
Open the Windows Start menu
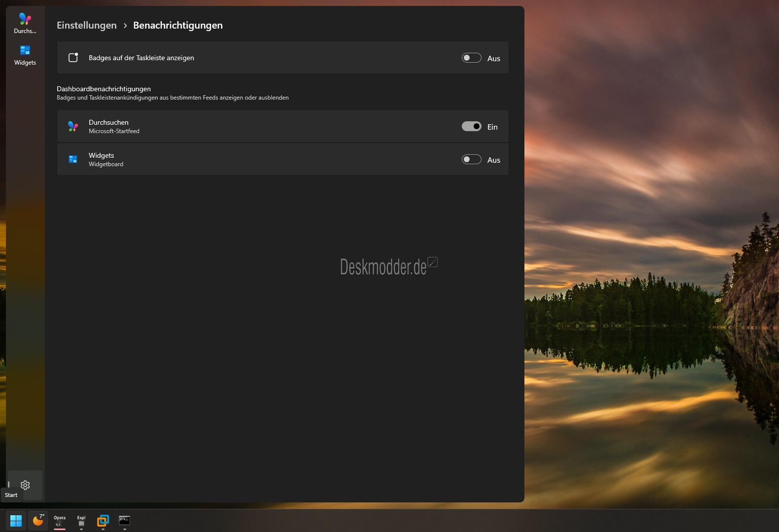click(16, 521)
